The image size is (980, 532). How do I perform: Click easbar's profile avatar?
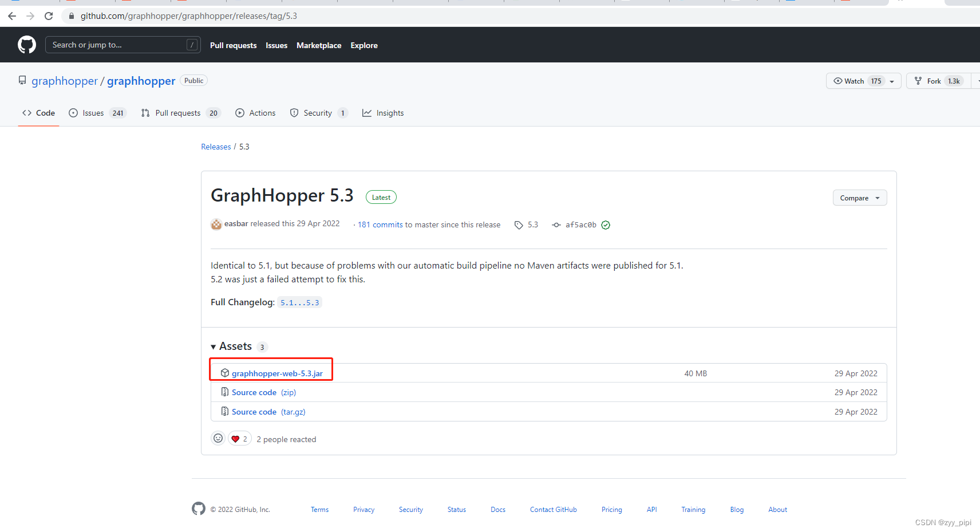coord(216,224)
